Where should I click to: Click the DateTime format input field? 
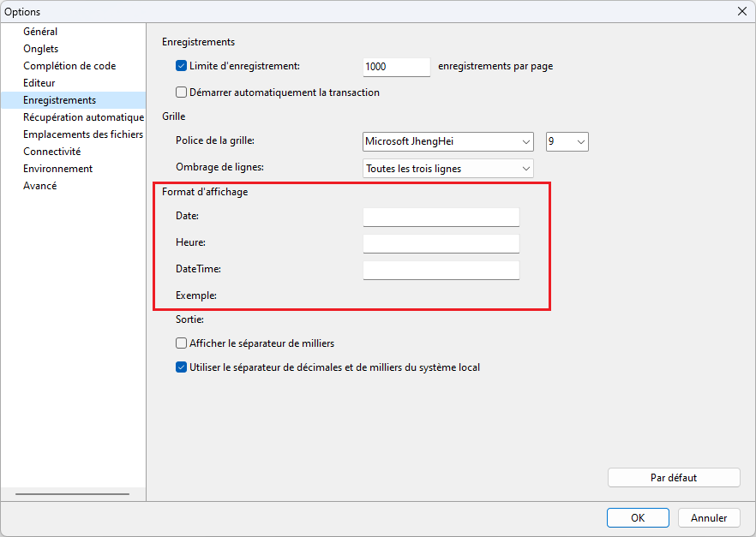[441, 270]
